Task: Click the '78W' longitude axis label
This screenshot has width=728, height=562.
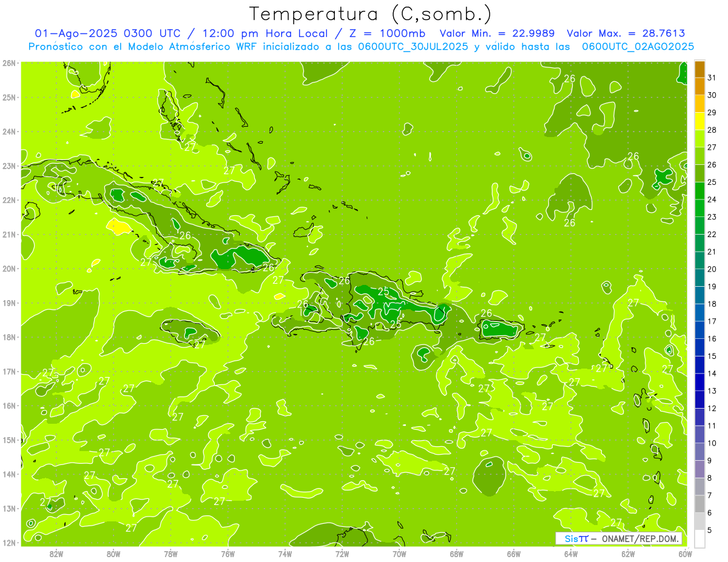Action: [x=170, y=554]
